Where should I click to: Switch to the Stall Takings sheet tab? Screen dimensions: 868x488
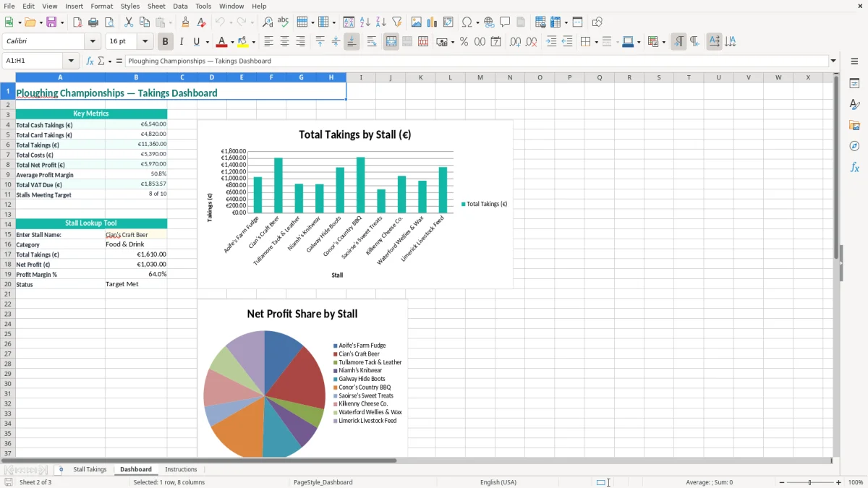(x=90, y=470)
